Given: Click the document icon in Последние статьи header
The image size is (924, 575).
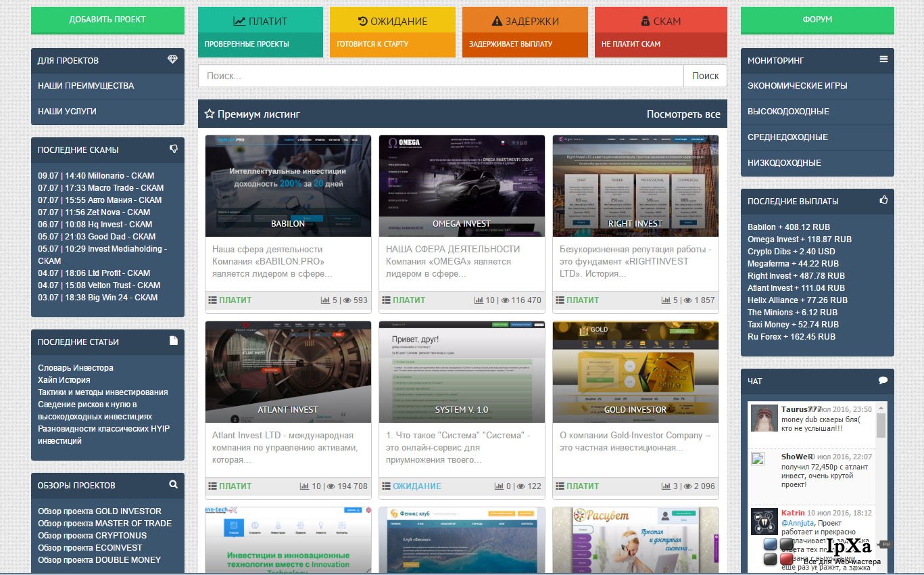Looking at the screenshot, I should [x=174, y=341].
